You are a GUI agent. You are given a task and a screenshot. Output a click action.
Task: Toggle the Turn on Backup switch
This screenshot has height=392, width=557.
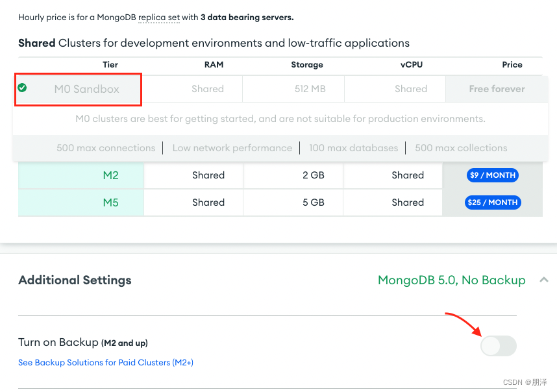coord(499,346)
